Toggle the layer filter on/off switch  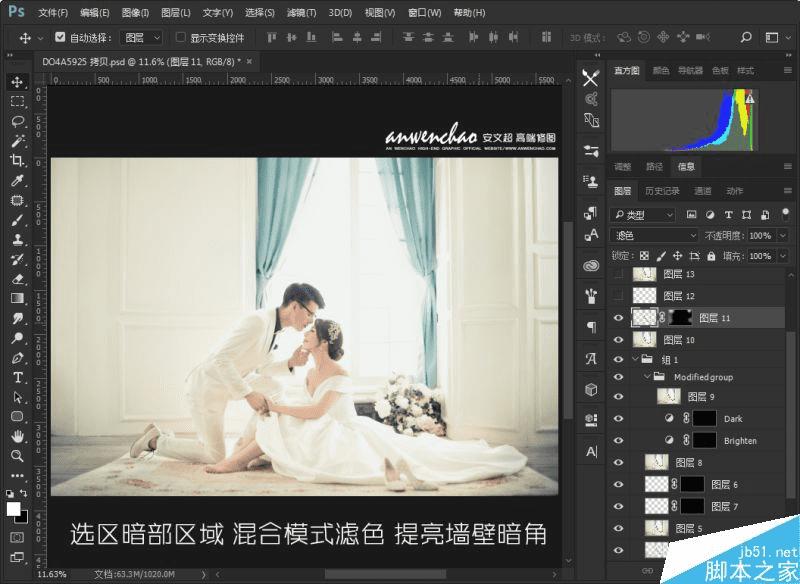[786, 214]
